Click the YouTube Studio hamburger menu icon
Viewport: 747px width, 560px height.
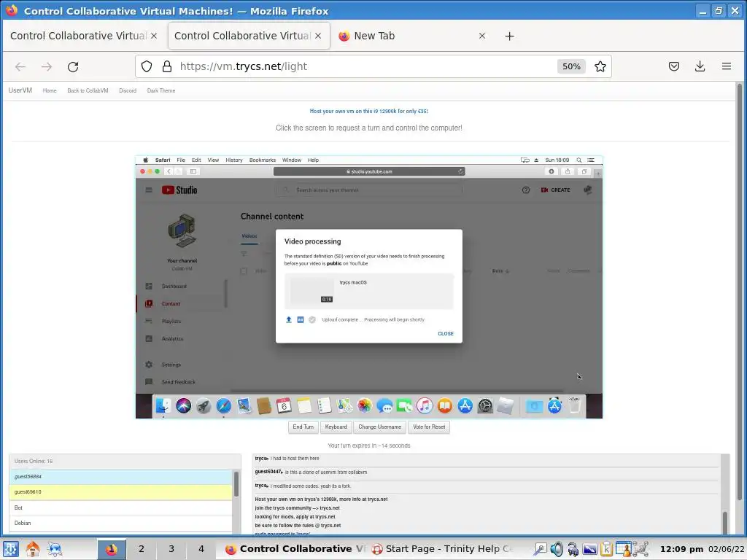pyautogui.click(x=149, y=190)
